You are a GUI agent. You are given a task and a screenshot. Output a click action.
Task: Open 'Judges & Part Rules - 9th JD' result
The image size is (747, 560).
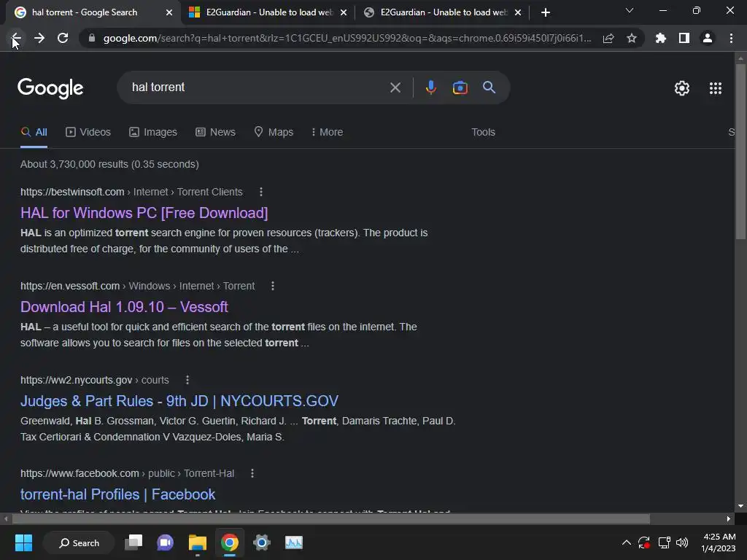[x=179, y=401]
